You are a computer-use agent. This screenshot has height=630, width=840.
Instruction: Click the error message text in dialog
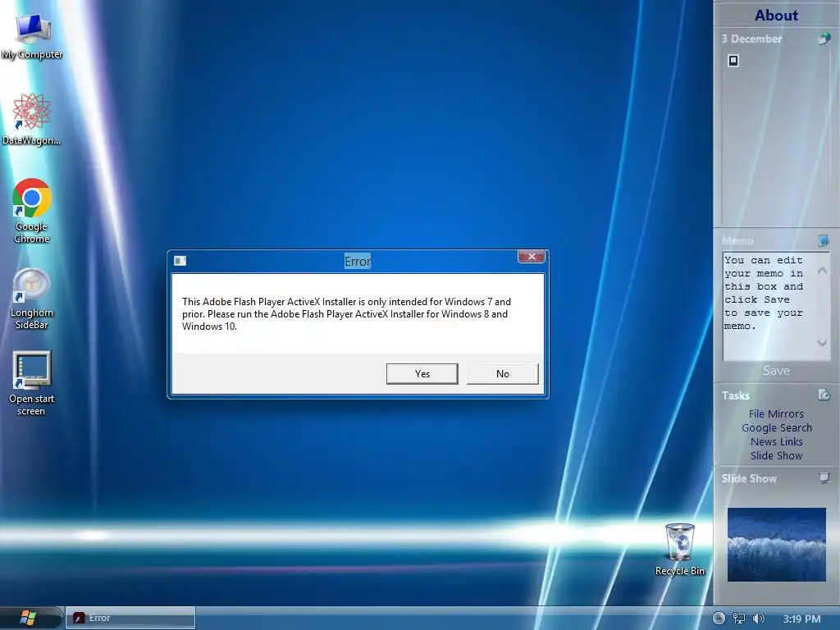[347, 314]
